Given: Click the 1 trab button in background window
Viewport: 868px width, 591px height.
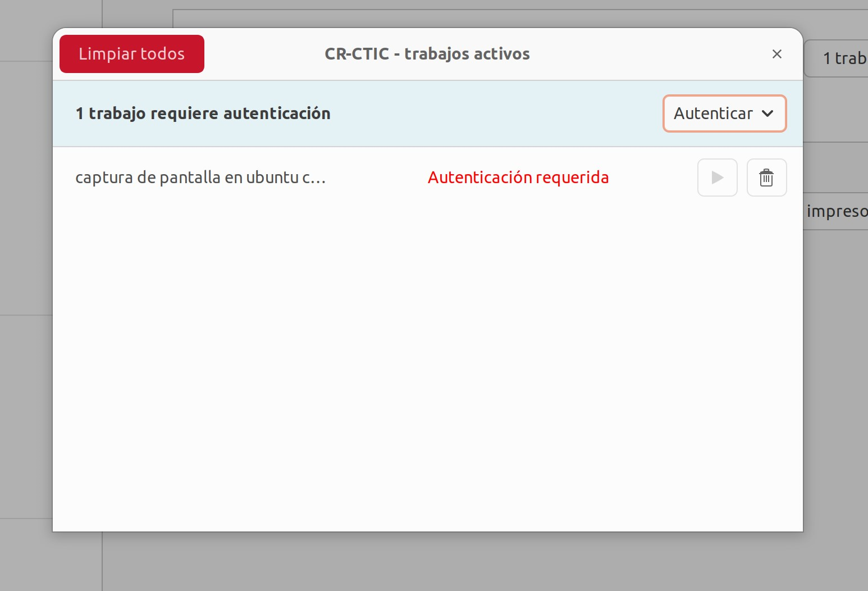Looking at the screenshot, I should coord(837,58).
